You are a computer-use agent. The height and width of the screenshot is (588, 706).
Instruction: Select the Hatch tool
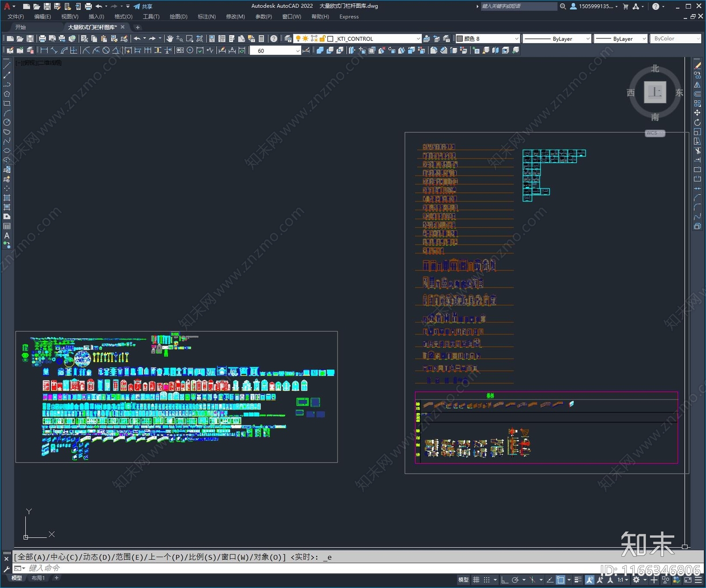click(7, 198)
